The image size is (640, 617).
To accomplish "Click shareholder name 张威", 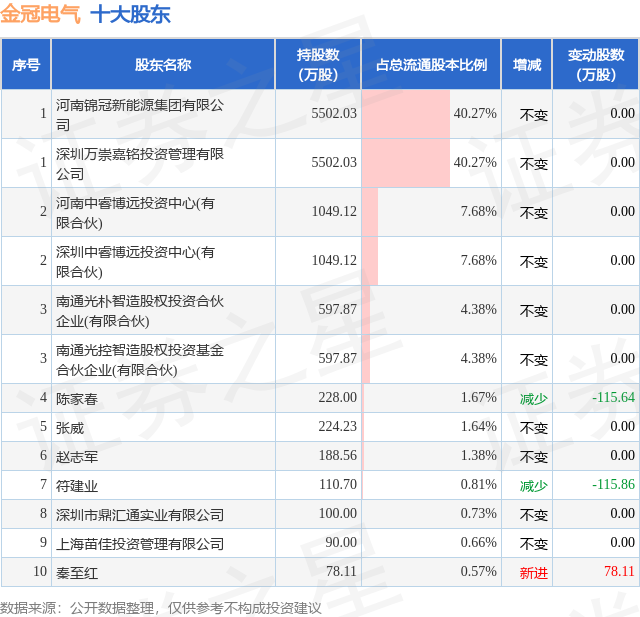I will 70,428.
